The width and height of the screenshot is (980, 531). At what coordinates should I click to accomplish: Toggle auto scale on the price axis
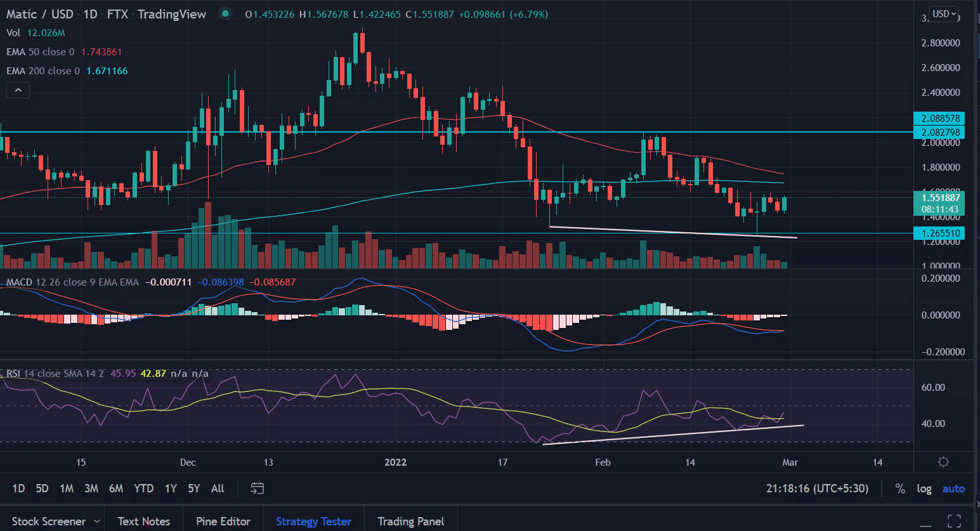(x=953, y=488)
